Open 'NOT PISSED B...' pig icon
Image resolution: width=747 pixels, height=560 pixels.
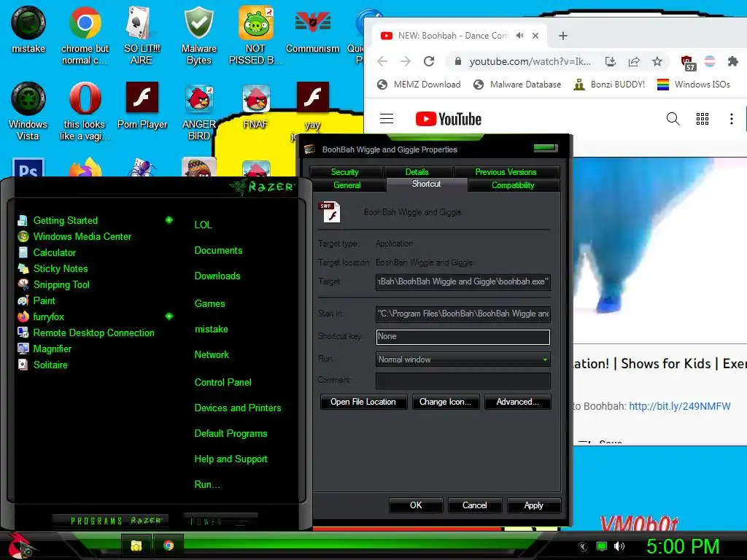[x=255, y=35]
